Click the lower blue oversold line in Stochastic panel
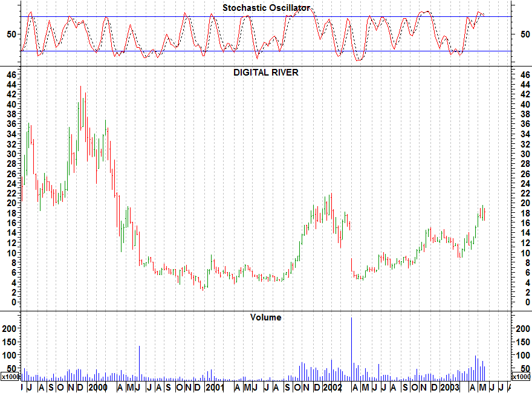The width and height of the screenshot is (532, 393). click(x=266, y=51)
